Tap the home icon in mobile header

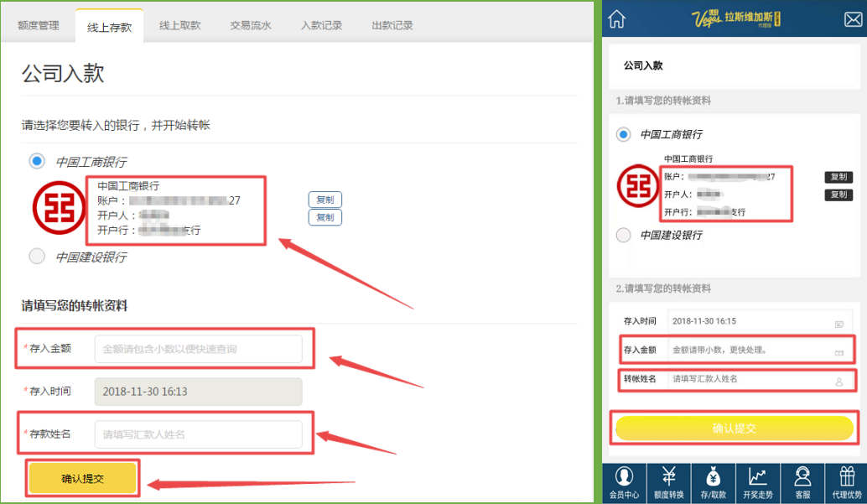617,18
